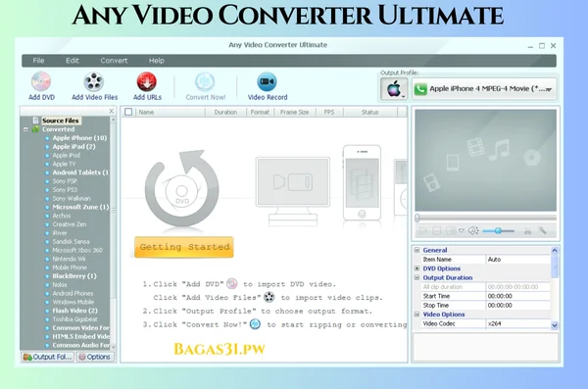
Task: Click the wand effects icon under preview
Action: [543, 230]
